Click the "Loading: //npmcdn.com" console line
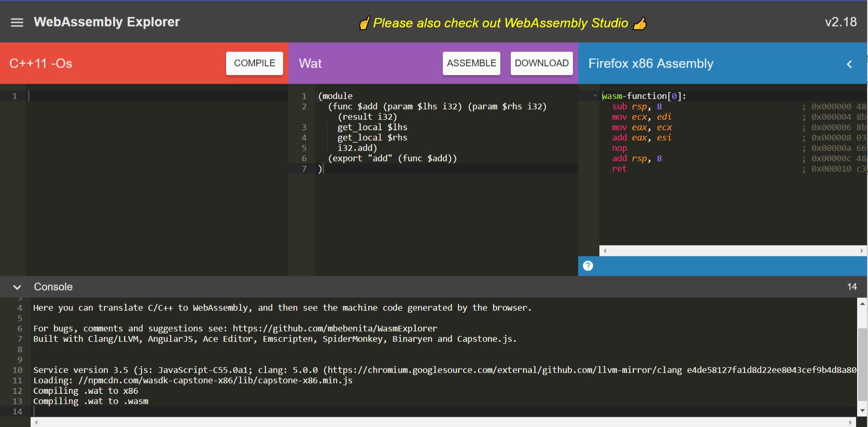This screenshot has width=868, height=427. (x=193, y=380)
